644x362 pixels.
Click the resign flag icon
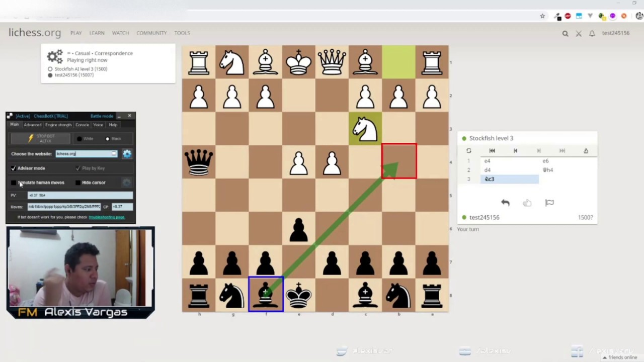pyautogui.click(x=549, y=203)
